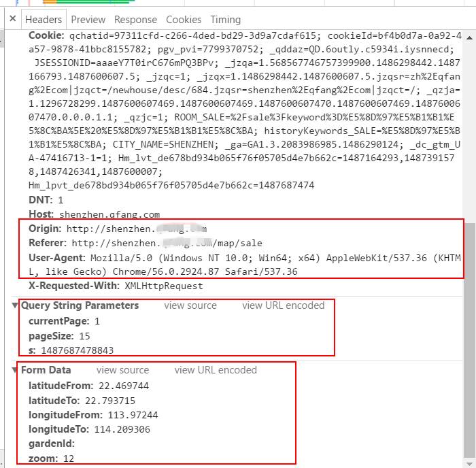Click the Form Data heading

[46, 370]
